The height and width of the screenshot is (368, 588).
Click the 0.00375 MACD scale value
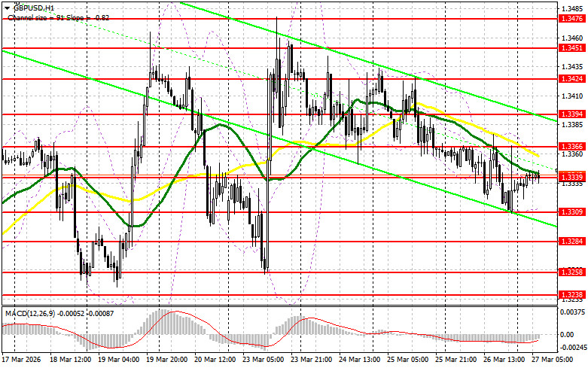(572, 312)
